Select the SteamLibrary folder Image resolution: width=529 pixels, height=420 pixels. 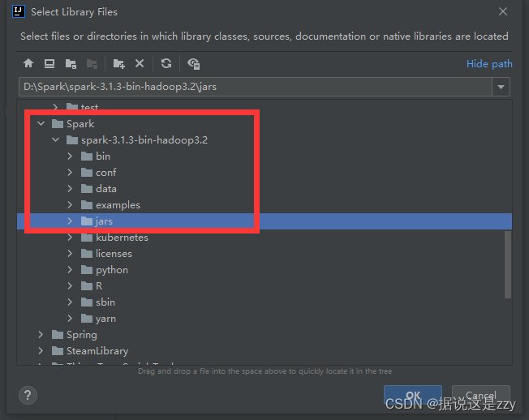[90, 350]
